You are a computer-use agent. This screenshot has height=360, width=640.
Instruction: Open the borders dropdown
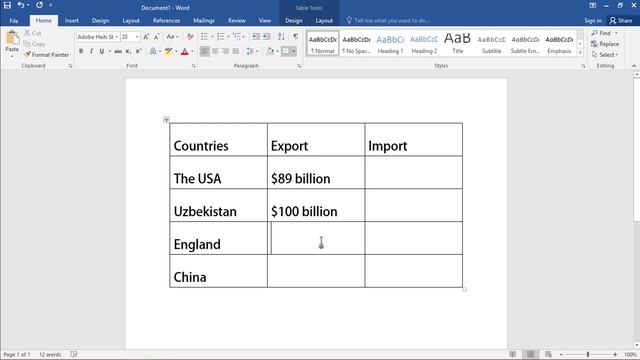point(293,51)
